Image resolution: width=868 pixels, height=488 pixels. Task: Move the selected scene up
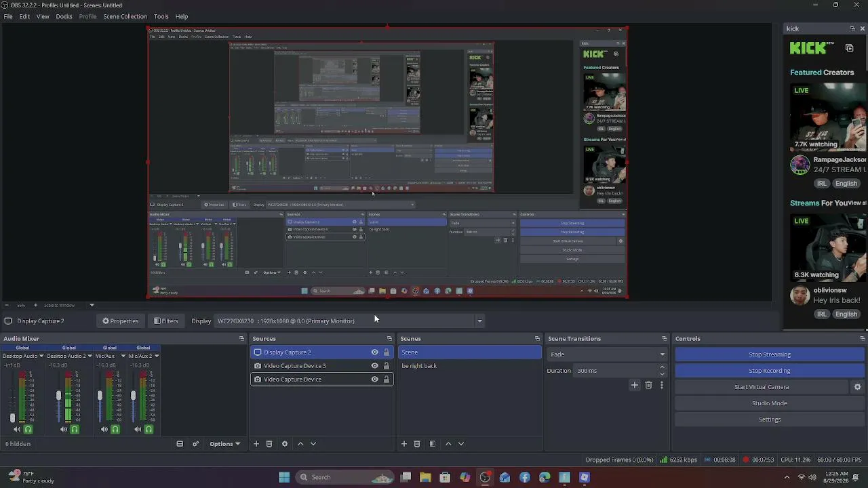point(448,444)
